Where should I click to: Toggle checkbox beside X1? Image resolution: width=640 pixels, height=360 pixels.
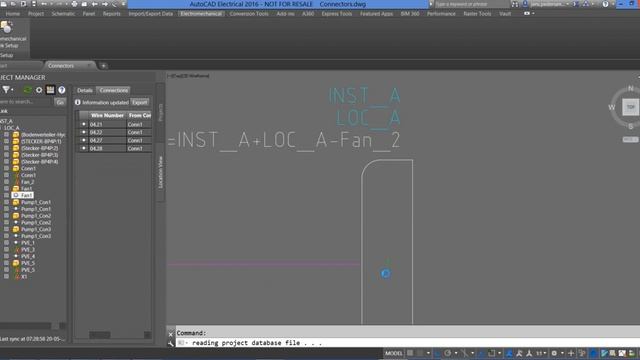click(x=7, y=276)
